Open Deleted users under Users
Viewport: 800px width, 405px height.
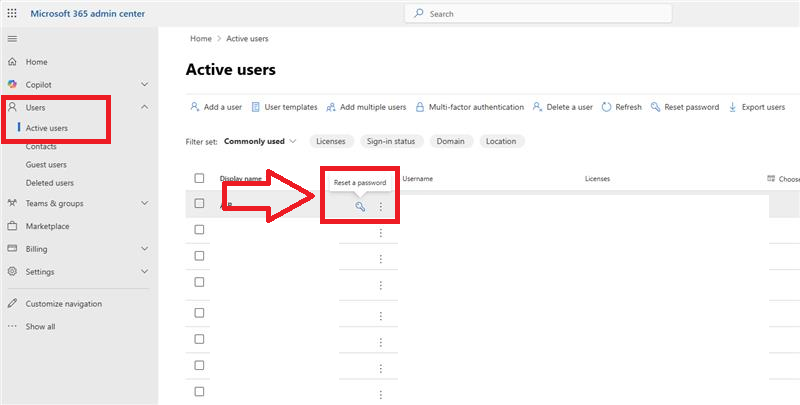point(50,183)
